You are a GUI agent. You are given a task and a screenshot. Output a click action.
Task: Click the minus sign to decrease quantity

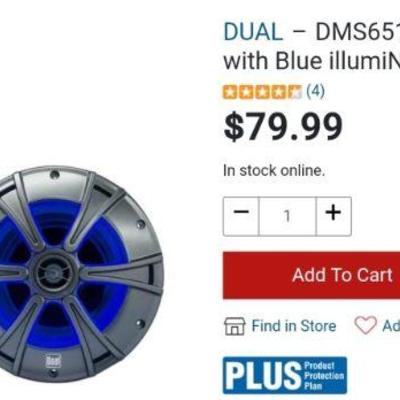coord(241,212)
